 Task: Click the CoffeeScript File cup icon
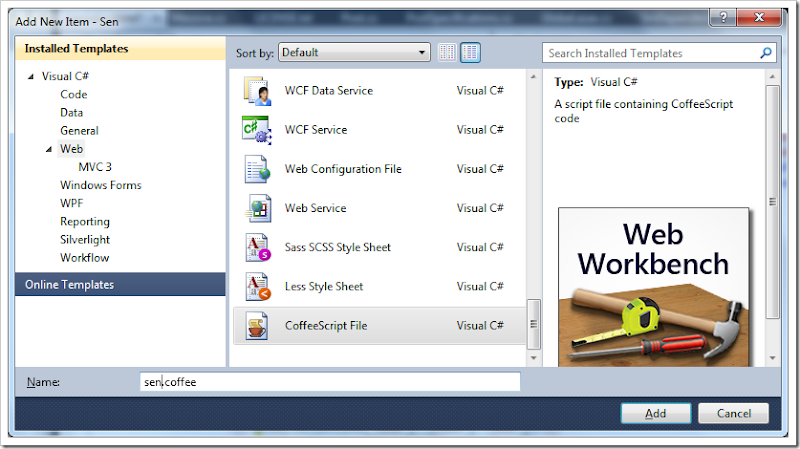click(257, 326)
